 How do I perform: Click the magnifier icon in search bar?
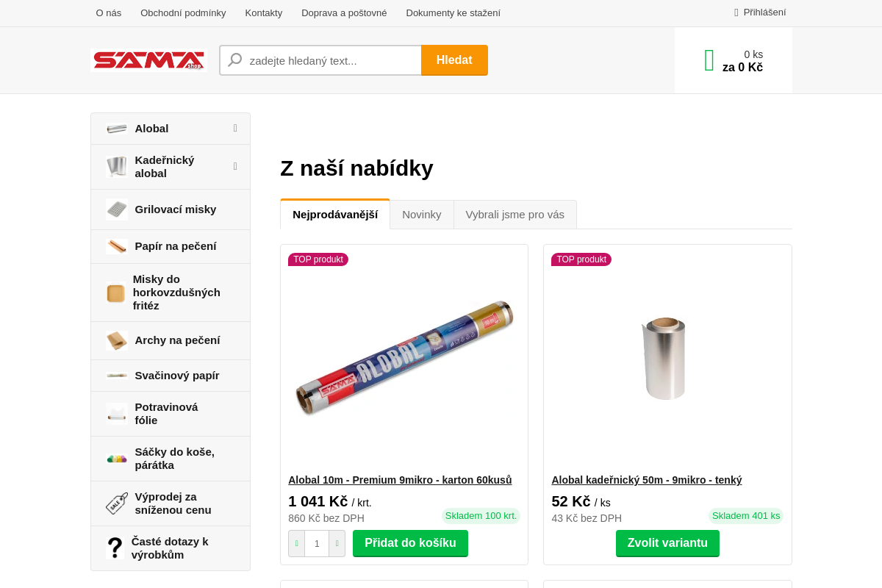(x=234, y=60)
